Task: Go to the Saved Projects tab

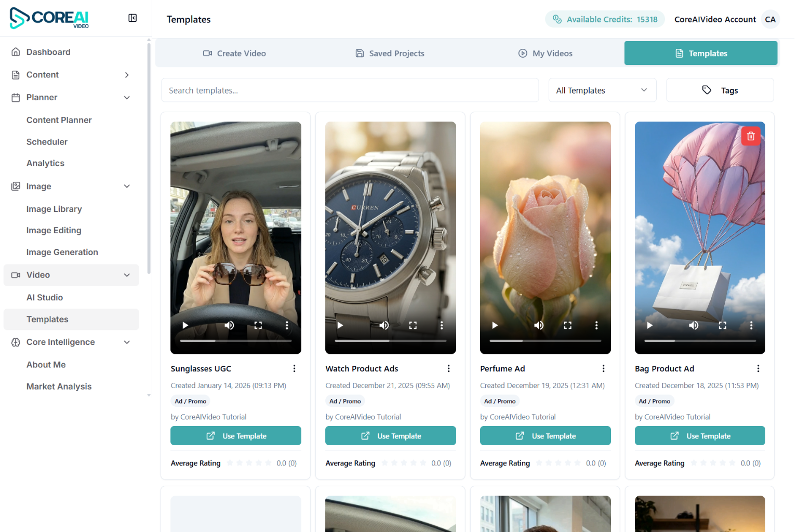Action: (390, 54)
